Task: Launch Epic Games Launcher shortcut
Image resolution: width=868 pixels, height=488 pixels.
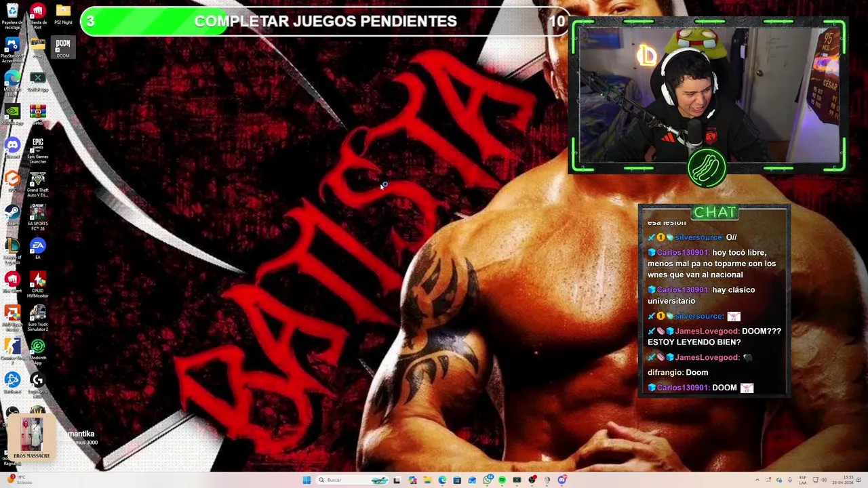Action: 37,150
